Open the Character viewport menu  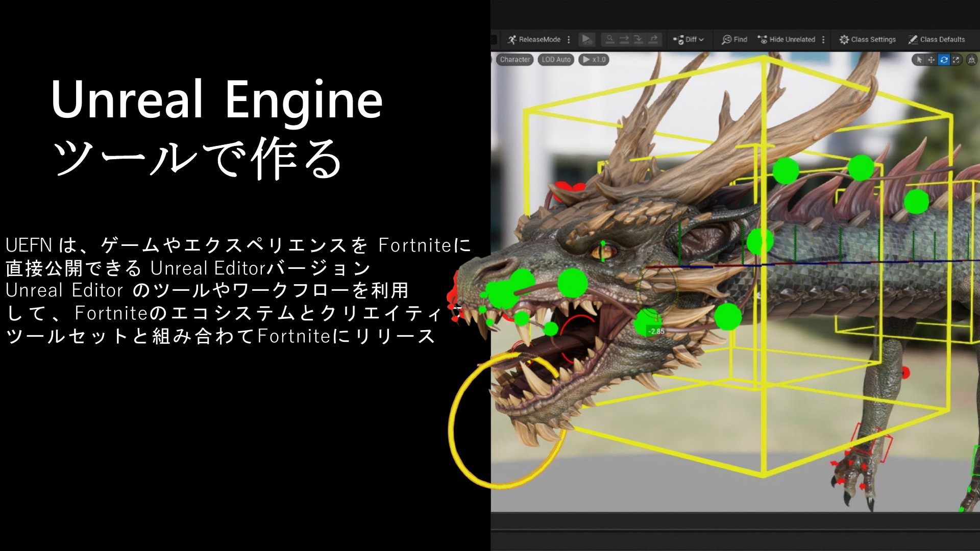coord(514,60)
